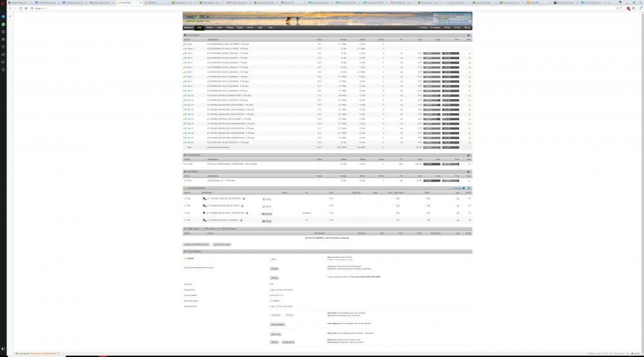Click the orange status indicator of Parity 2
644x357 pixels.
tap(185, 49)
